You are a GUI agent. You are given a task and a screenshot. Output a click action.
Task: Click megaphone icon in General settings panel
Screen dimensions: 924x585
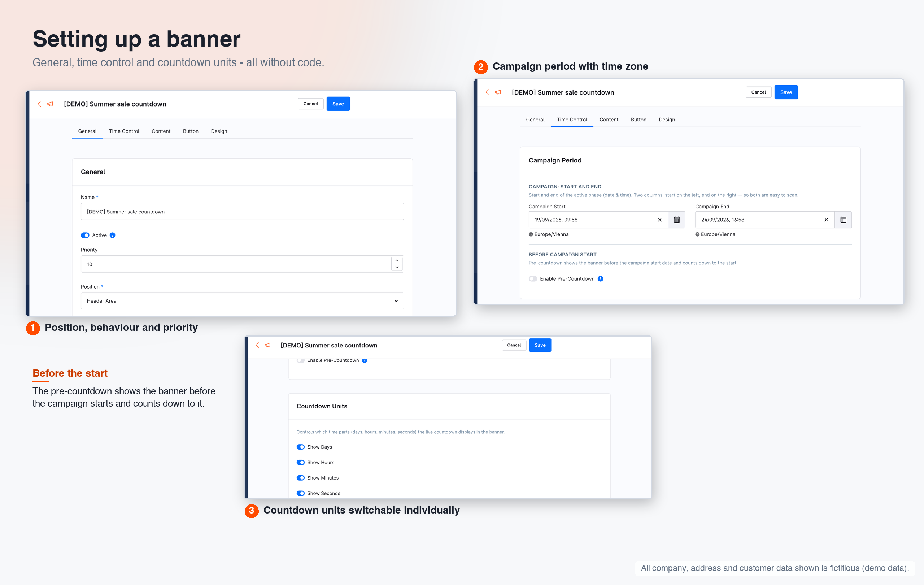click(50, 104)
